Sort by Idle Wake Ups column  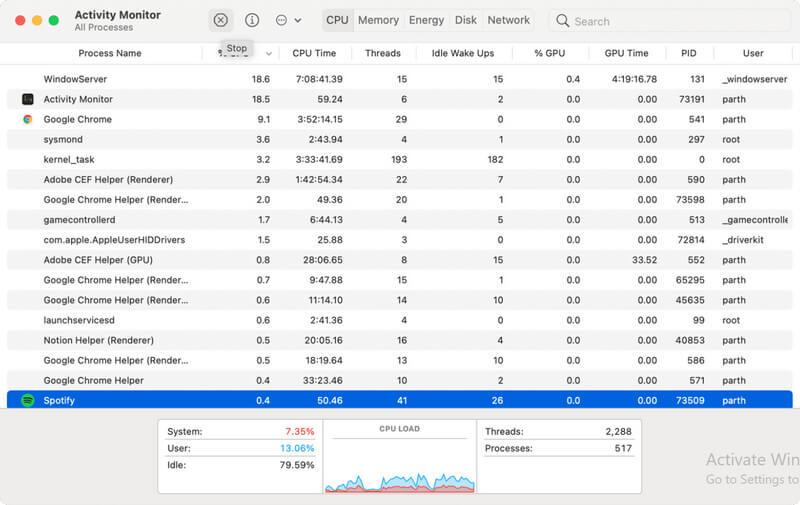click(x=463, y=53)
